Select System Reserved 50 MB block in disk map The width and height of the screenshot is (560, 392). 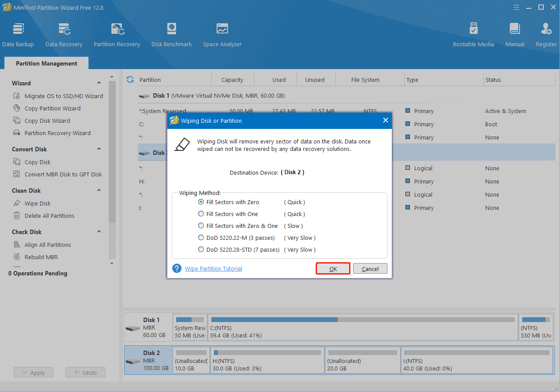click(x=190, y=327)
